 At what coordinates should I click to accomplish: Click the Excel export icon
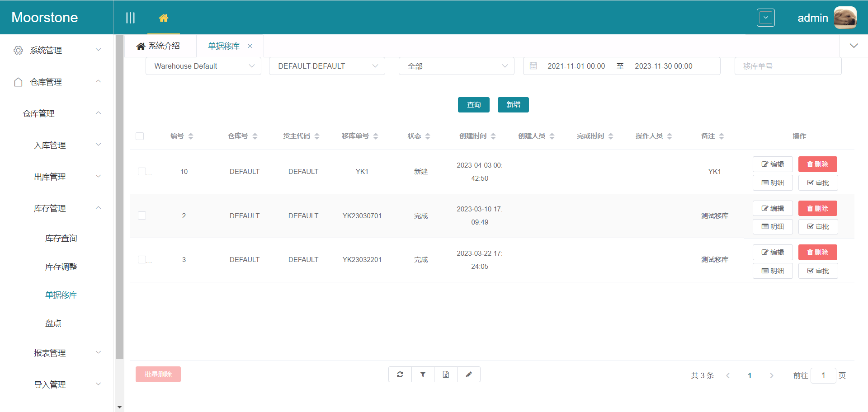click(x=446, y=375)
